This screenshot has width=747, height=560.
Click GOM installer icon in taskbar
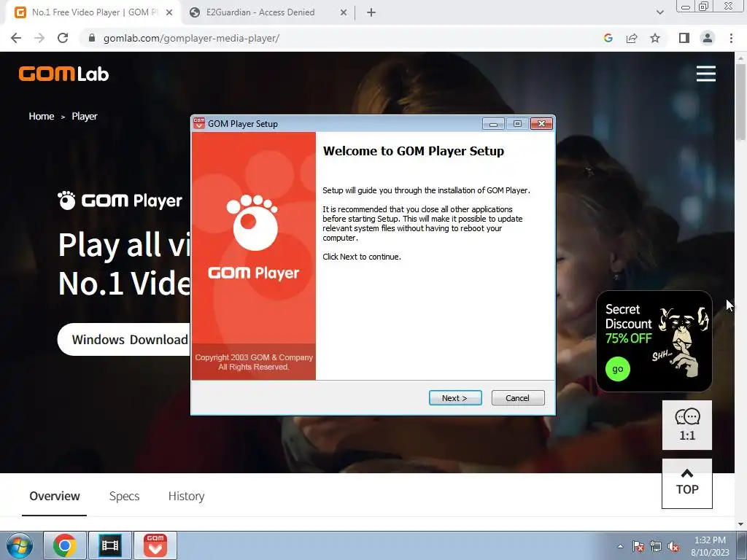coord(155,545)
